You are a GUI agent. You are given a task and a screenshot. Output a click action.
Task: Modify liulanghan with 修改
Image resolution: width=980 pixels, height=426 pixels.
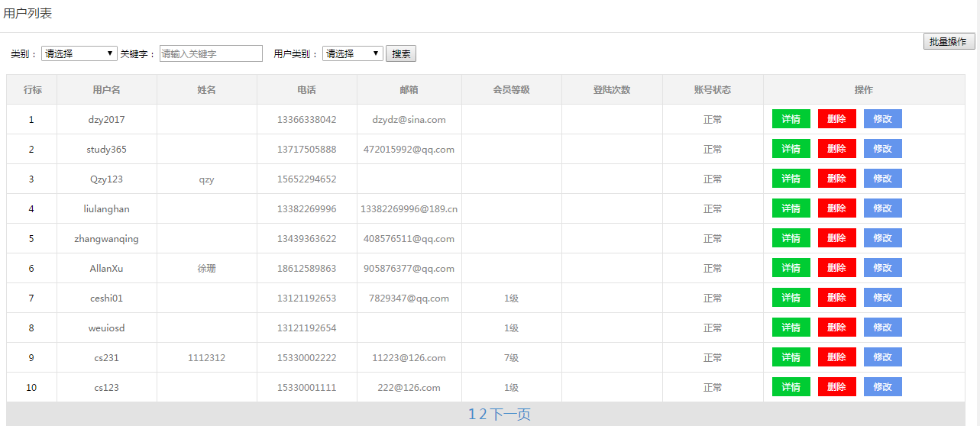[x=883, y=208]
